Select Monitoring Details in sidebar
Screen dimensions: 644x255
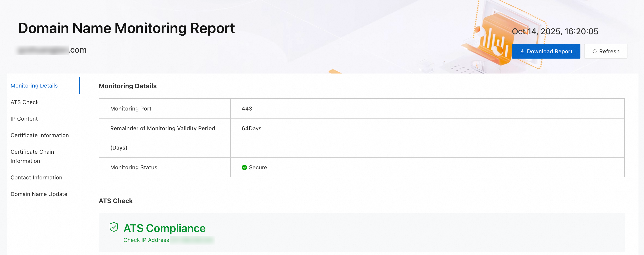(34, 86)
